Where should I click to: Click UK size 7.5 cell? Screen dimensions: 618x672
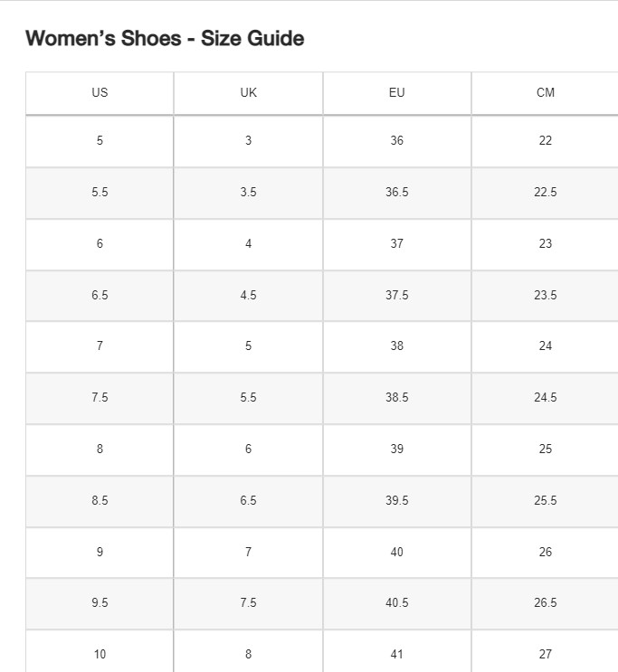click(x=248, y=603)
